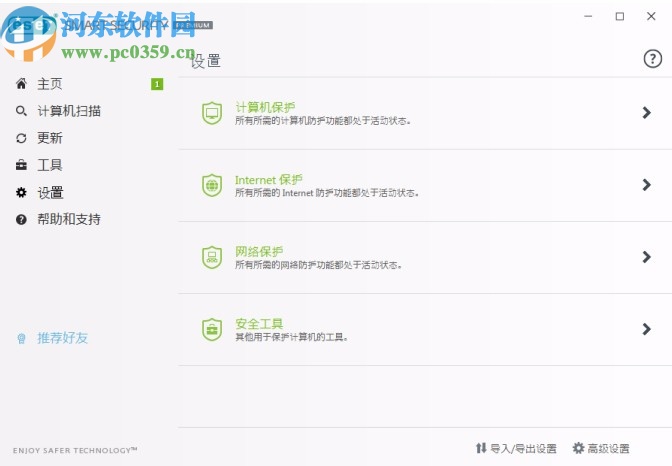672x466 pixels.
Task: Expand Internet 保护 with its chevron arrow
Action: click(x=646, y=185)
